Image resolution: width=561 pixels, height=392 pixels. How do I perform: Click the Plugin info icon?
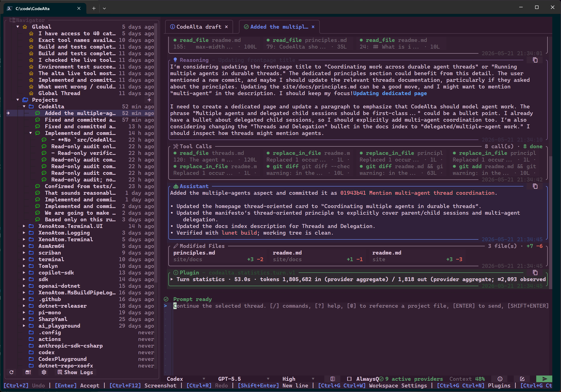tap(176, 273)
